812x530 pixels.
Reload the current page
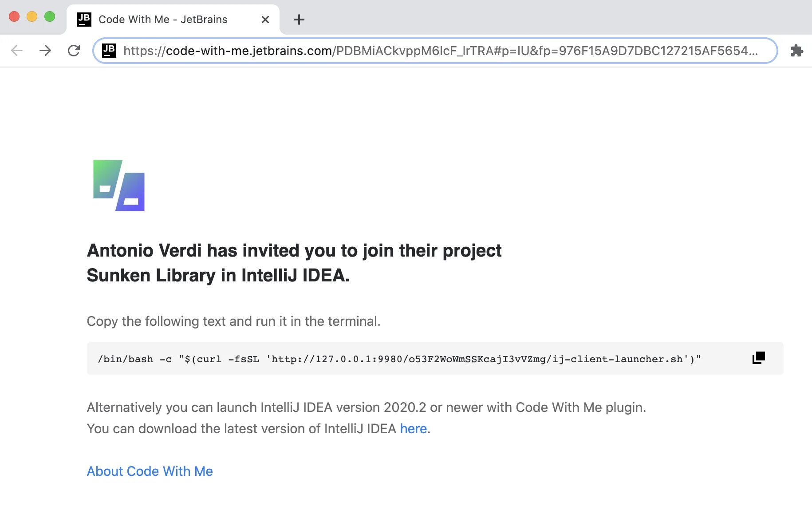74,51
